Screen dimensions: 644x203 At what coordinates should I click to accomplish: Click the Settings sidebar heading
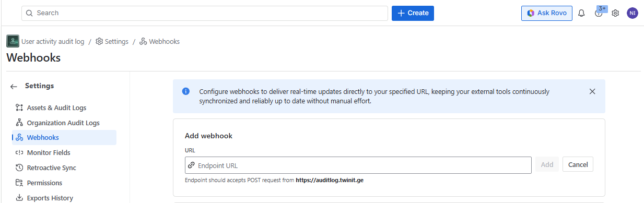coord(39,86)
